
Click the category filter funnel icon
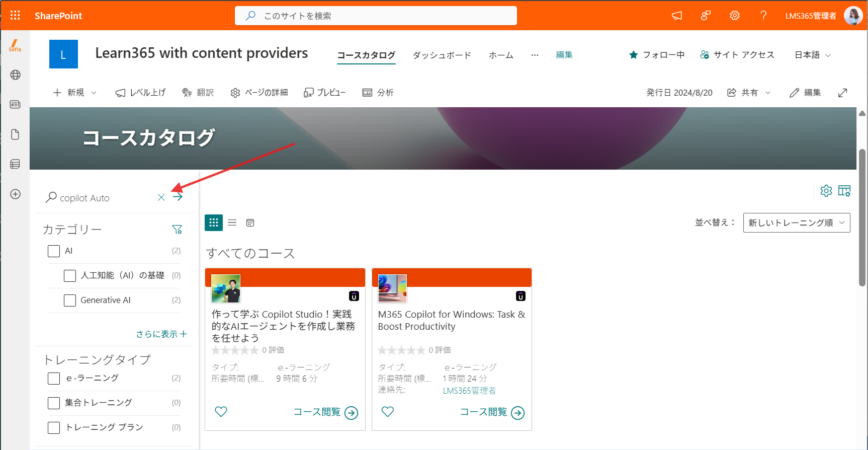177,230
